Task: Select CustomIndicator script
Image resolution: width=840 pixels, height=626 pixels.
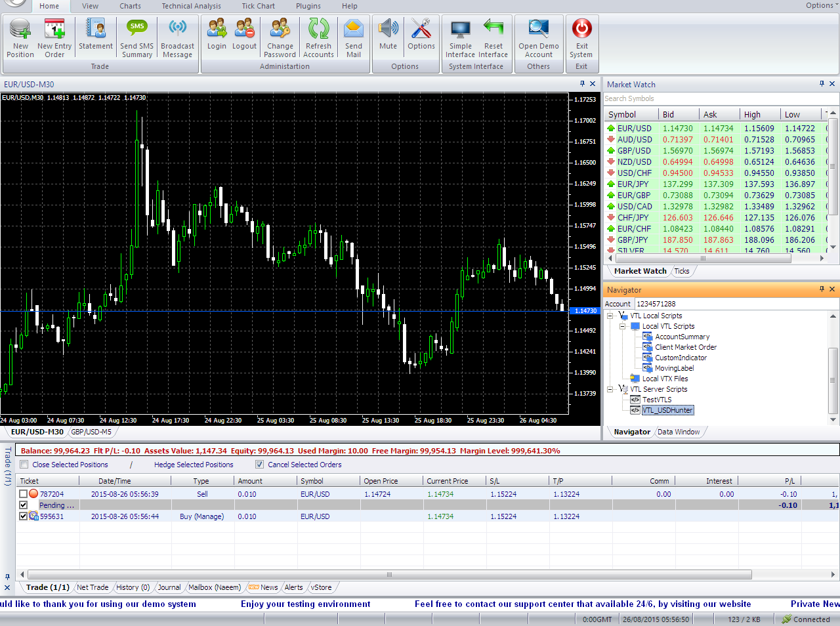Action: (681, 358)
